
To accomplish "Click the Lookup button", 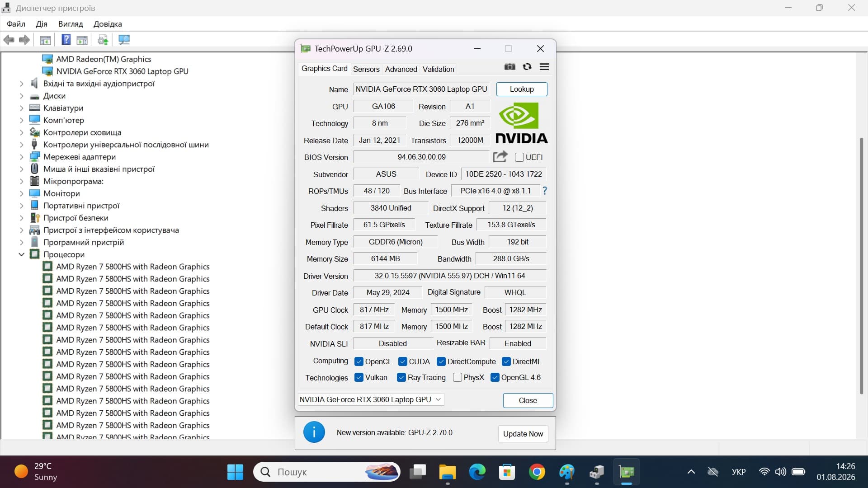I will pyautogui.click(x=522, y=89).
